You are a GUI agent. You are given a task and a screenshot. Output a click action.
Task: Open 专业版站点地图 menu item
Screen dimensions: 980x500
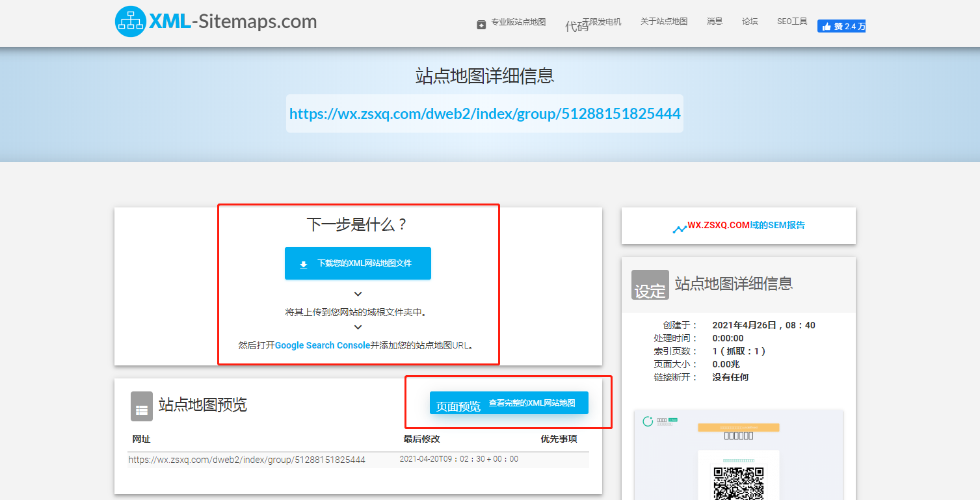click(518, 22)
